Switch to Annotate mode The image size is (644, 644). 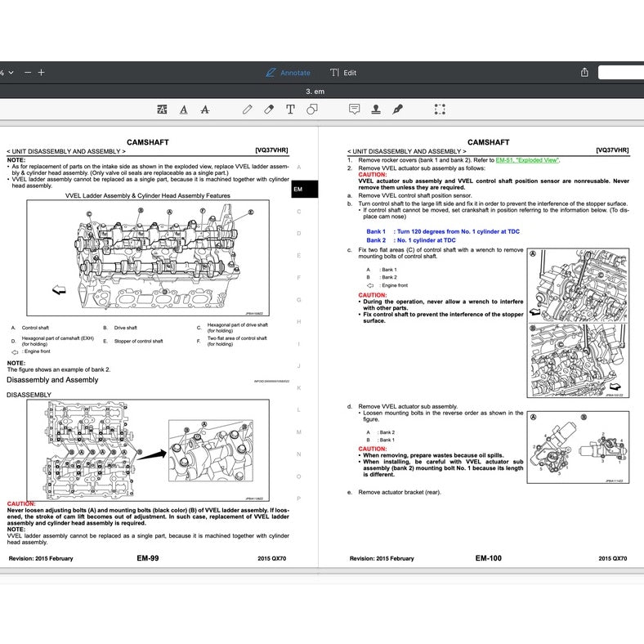pyautogui.click(x=288, y=73)
